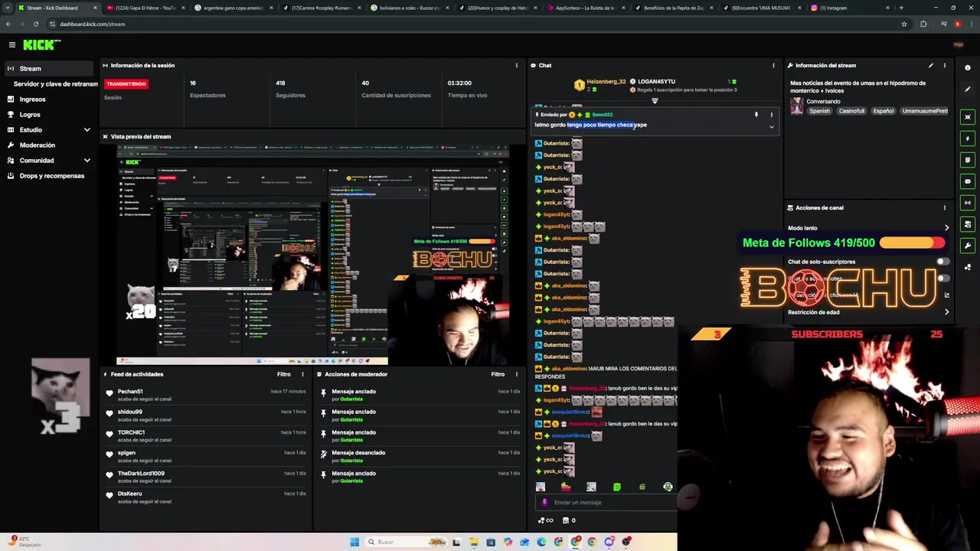Click user Heisenberg_32 in gift leaderboard

(x=606, y=82)
